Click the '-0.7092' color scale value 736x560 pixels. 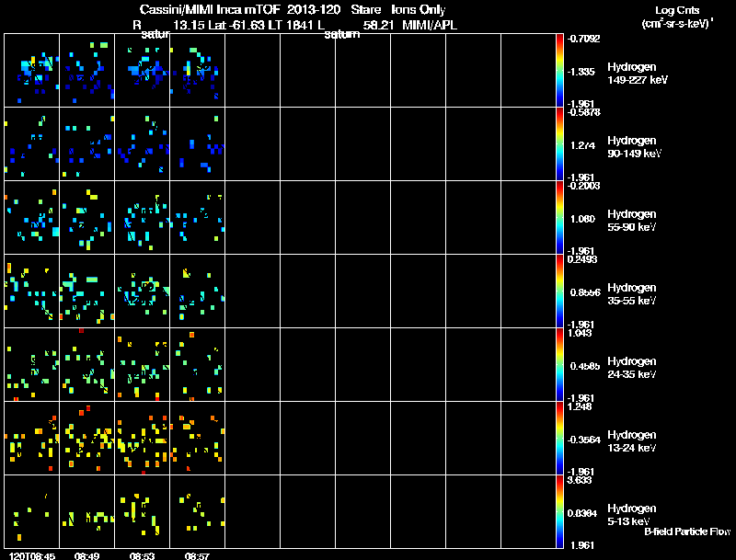[x=583, y=39]
